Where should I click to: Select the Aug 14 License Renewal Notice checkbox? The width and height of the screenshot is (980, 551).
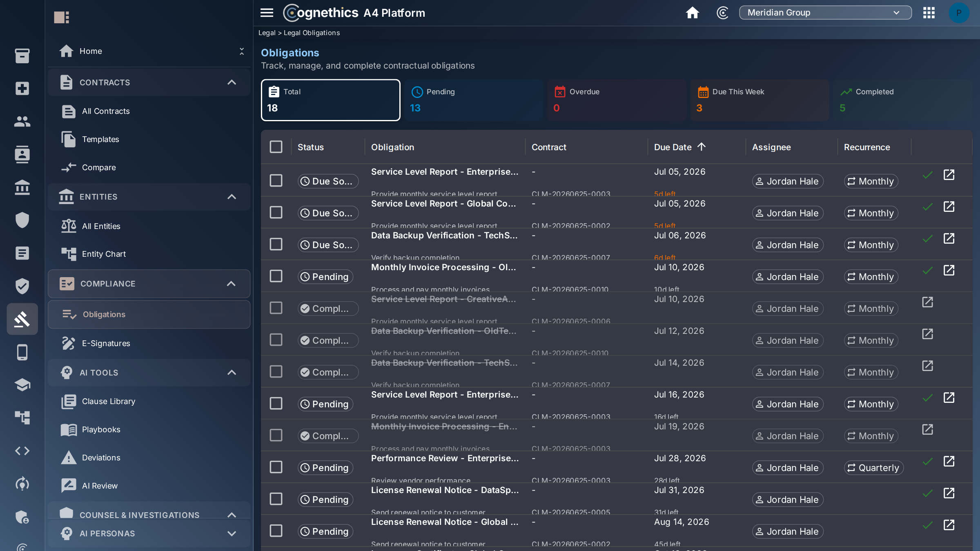276,531
